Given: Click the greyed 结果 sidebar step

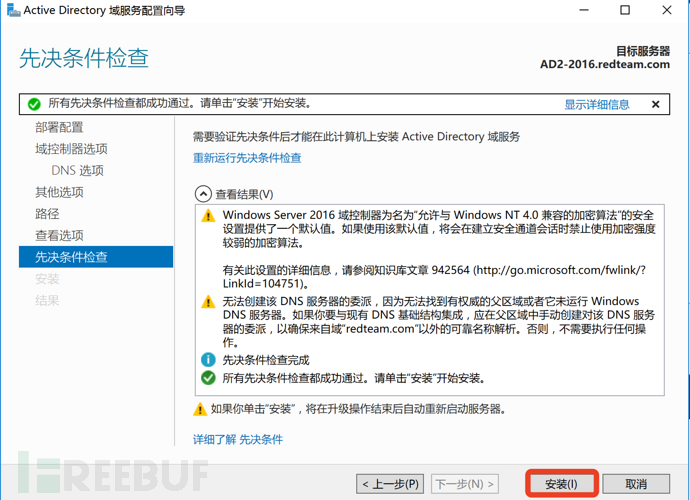Looking at the screenshot, I should pyautogui.click(x=47, y=300).
